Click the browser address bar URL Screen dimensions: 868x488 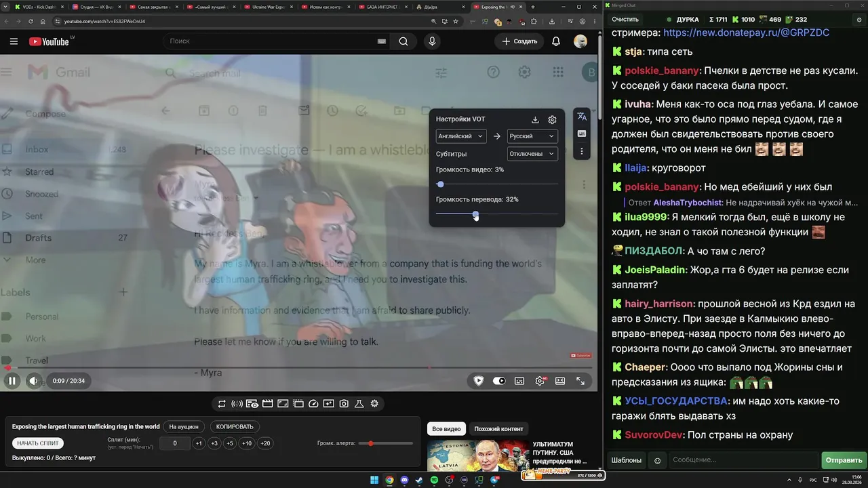(105, 21)
